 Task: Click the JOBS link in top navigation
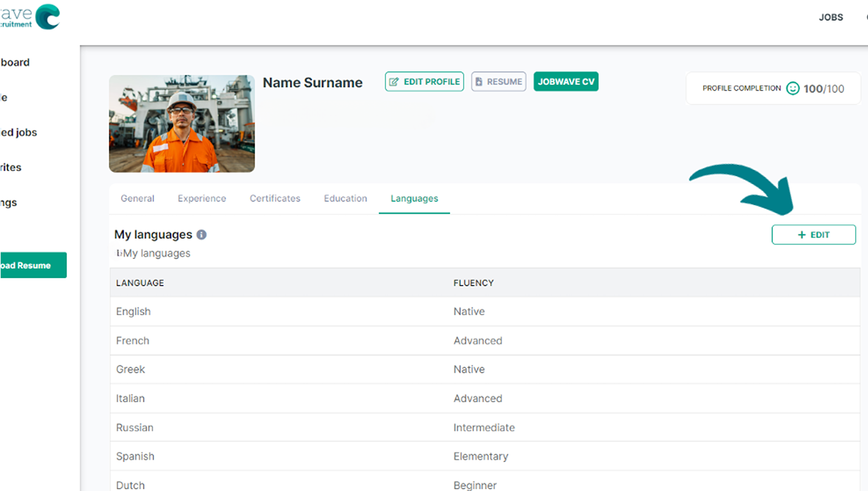[831, 17]
